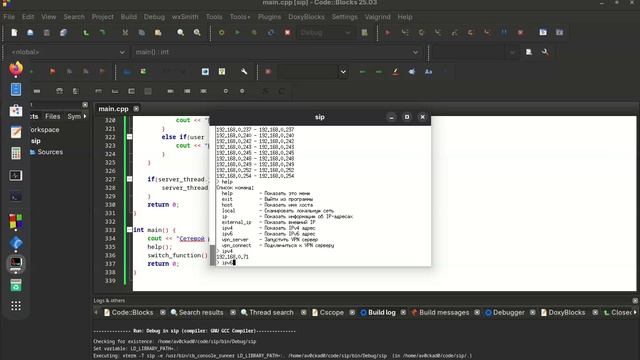
Task: Collapse the fold marker at line 327
Action: pyautogui.click(x=129, y=179)
